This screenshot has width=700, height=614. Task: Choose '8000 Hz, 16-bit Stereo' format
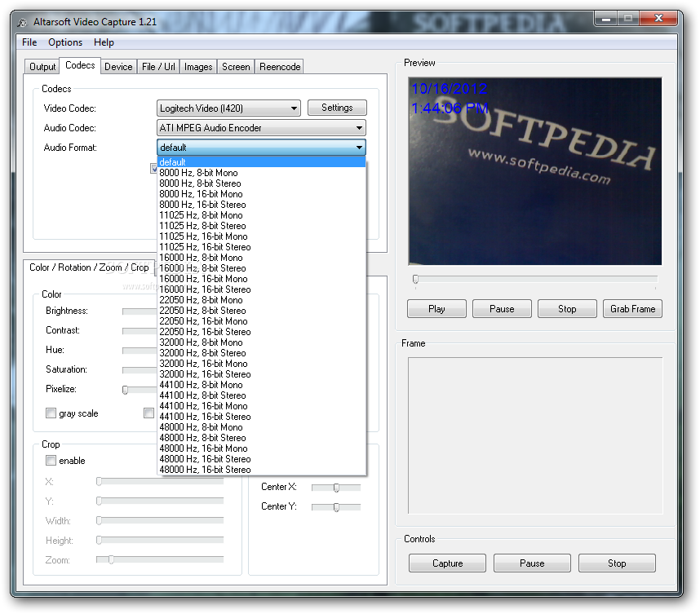(x=261, y=205)
